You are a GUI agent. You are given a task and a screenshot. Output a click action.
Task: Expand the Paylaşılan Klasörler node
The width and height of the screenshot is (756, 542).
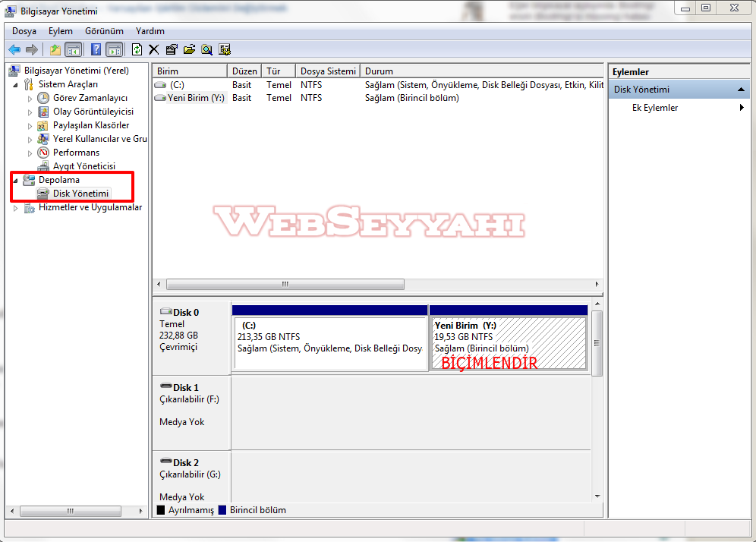pos(30,126)
